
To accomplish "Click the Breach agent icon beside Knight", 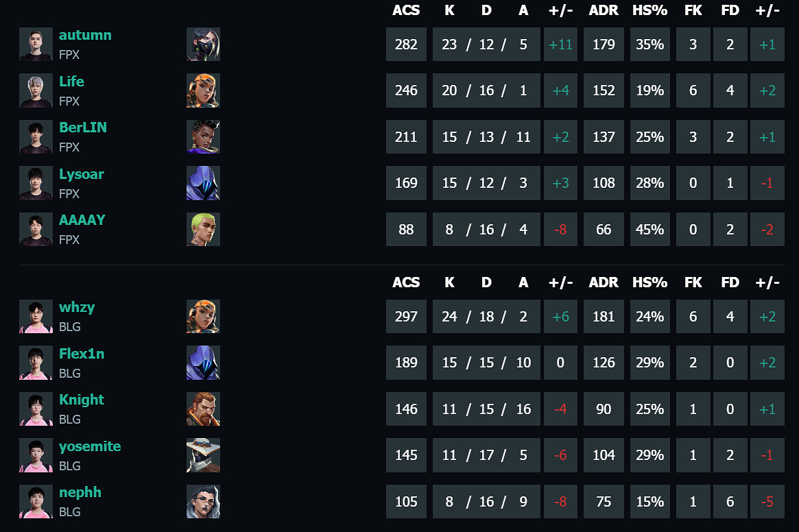I will (203, 409).
